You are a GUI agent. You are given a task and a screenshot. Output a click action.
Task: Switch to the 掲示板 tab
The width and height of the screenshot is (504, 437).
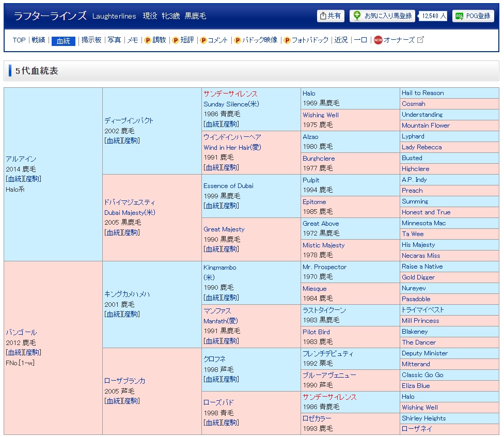pos(91,40)
